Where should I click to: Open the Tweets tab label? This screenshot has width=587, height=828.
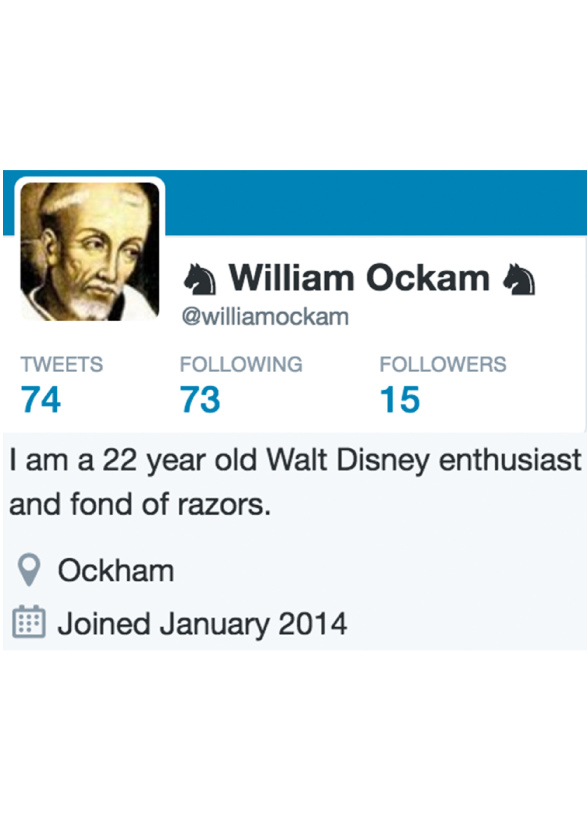click(62, 364)
